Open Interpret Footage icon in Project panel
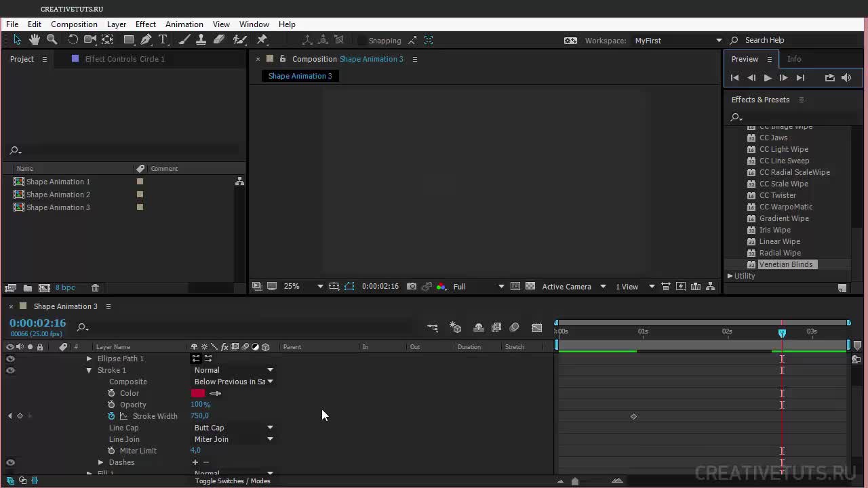 11,288
